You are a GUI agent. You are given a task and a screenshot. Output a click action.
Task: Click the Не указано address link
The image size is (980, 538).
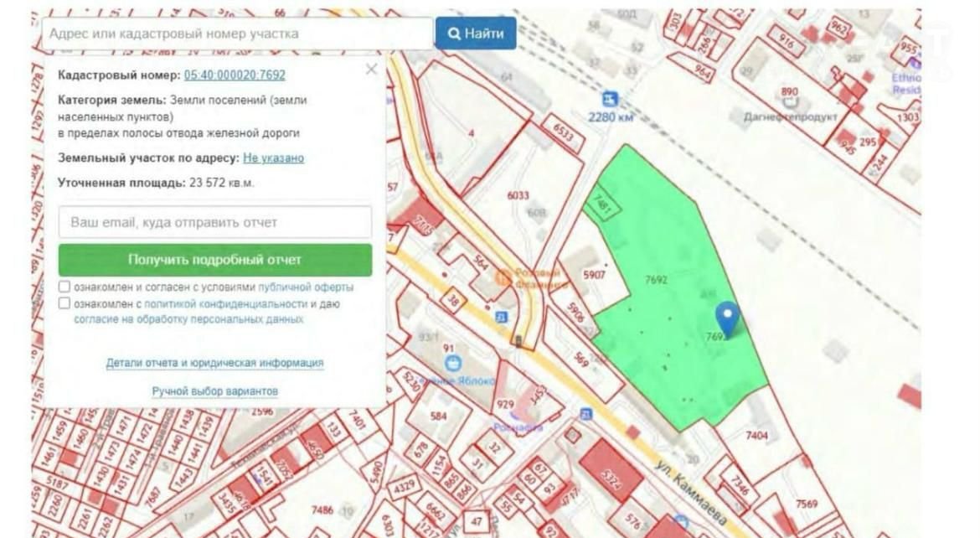(273, 158)
